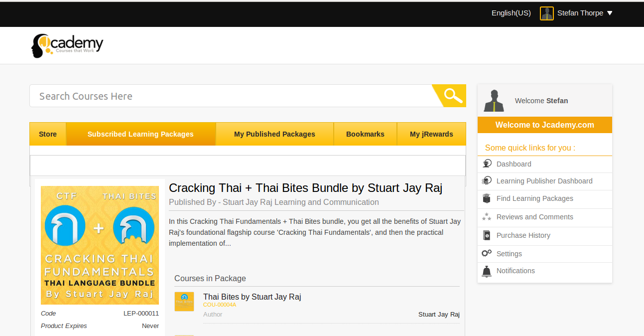644x336 pixels.
Task: Open the My Published Packages tab
Action: pos(274,134)
